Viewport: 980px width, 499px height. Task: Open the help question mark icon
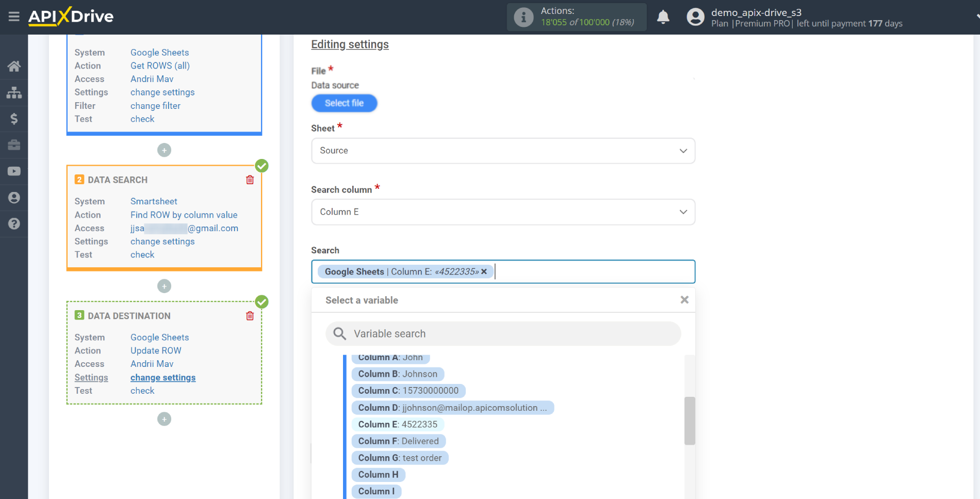14,224
